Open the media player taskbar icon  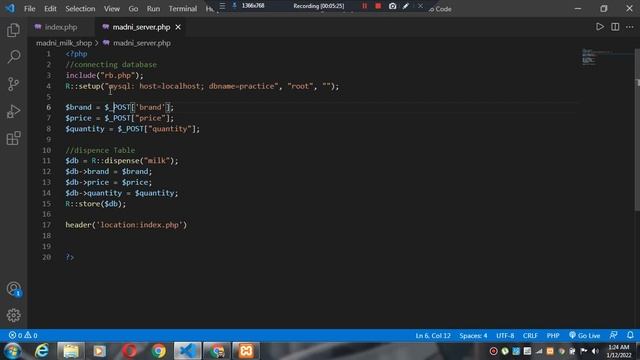pos(99,351)
